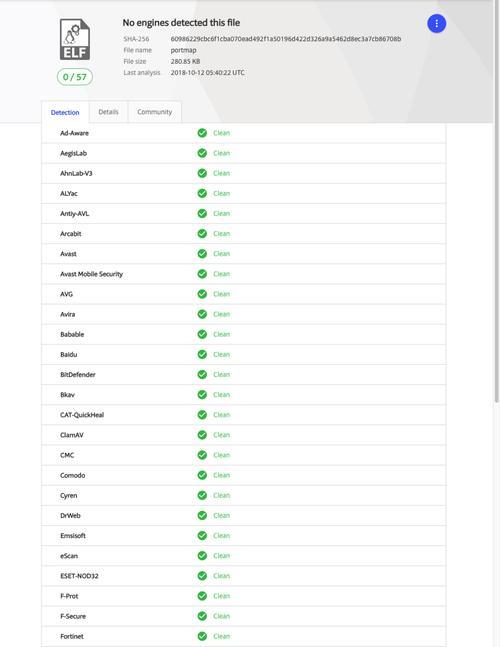Click the Avast Mobile Security row
The height and width of the screenshot is (647, 500).
pos(243,274)
